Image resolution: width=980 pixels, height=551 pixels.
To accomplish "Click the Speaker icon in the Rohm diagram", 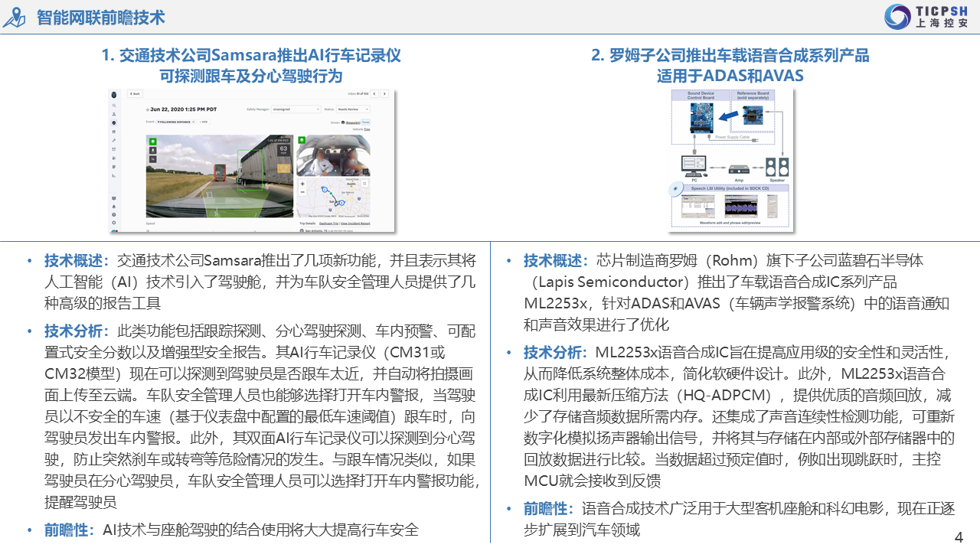I will pos(778,167).
